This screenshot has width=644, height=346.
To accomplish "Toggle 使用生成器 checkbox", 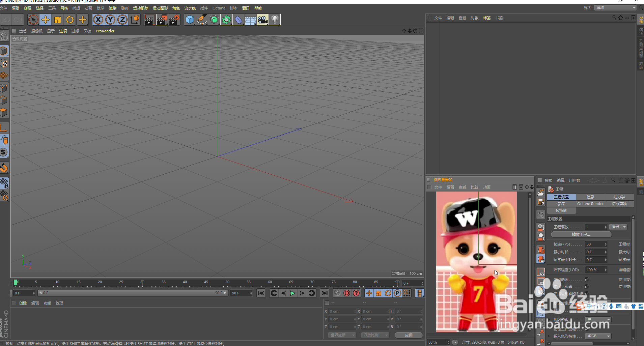I will (587, 286).
